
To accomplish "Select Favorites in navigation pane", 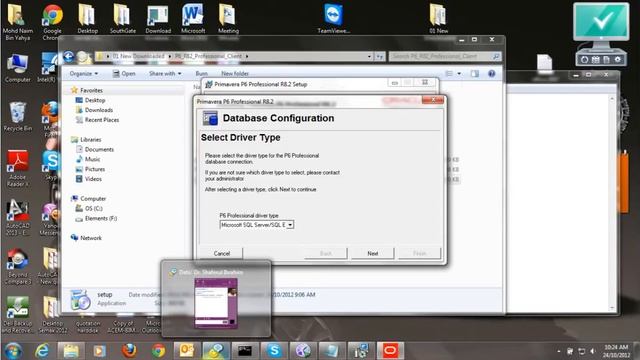I will pos(91,90).
